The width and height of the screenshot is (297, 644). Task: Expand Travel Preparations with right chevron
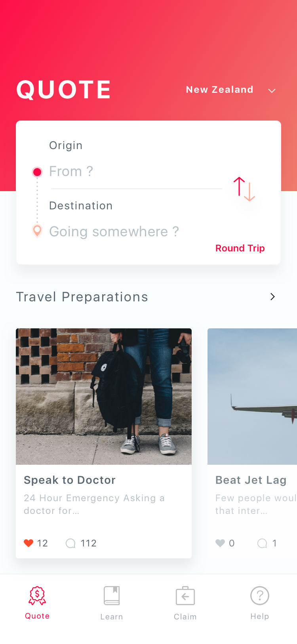272,297
